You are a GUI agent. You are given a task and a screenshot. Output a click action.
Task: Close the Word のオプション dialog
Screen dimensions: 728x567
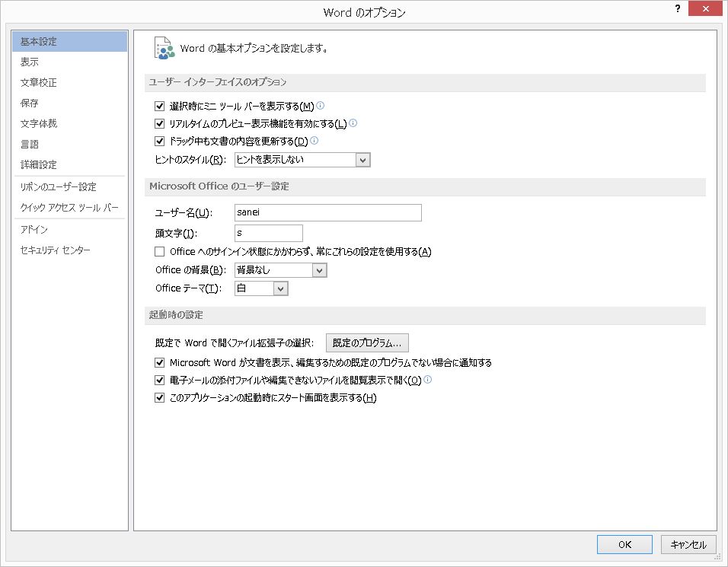705,8
